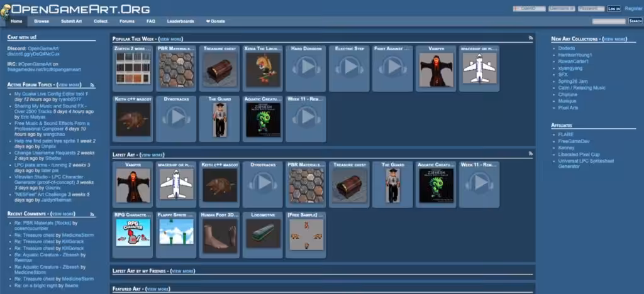Open the Forums menu item

click(127, 21)
